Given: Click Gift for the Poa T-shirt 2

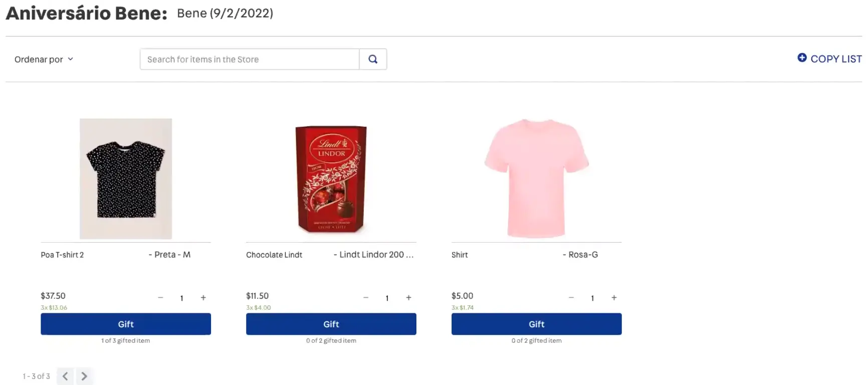Looking at the screenshot, I should 125,324.
